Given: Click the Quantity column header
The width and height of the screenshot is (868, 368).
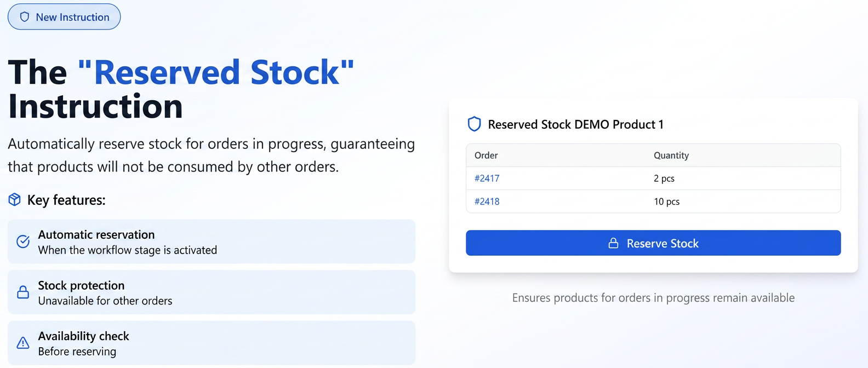Looking at the screenshot, I should (671, 156).
